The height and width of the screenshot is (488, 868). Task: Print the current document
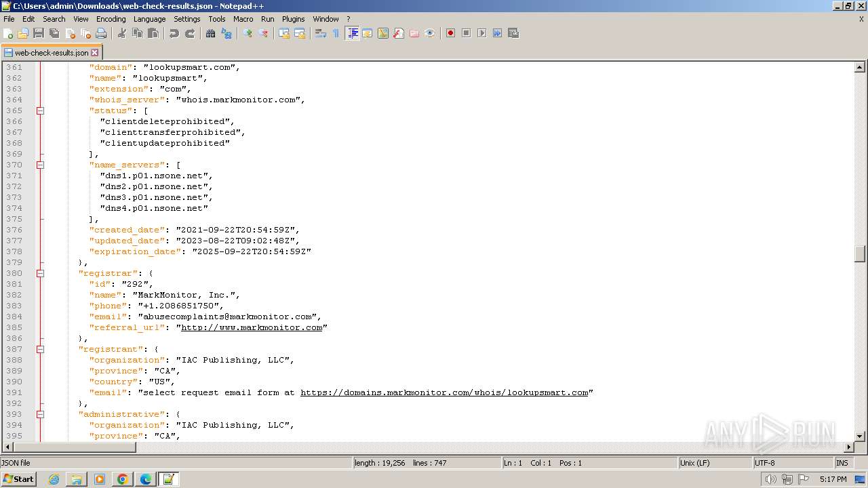point(102,33)
